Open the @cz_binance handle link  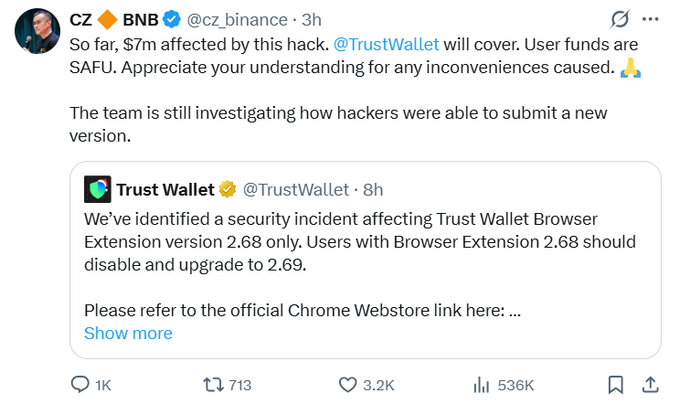click(x=237, y=20)
